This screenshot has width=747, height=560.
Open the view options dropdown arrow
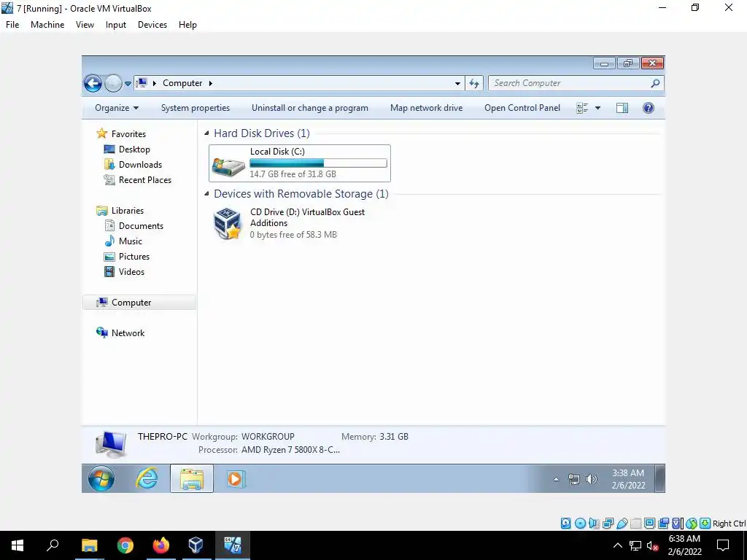click(598, 108)
